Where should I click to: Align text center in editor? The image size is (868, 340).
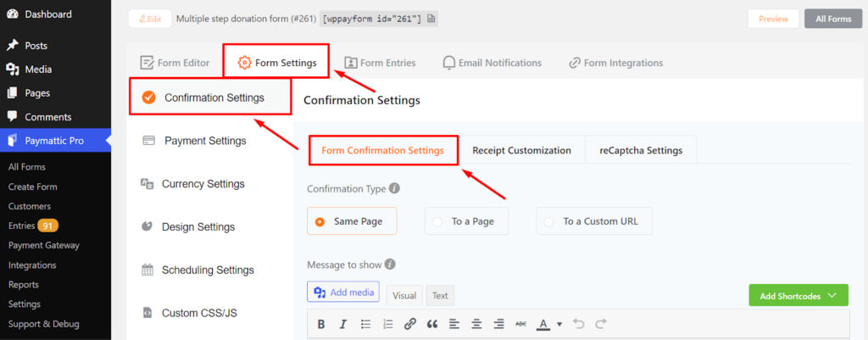tap(476, 324)
